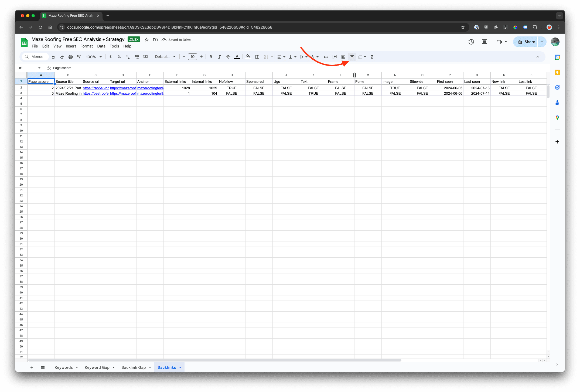
Task: Click the Move to folder icon
Action: (155, 40)
